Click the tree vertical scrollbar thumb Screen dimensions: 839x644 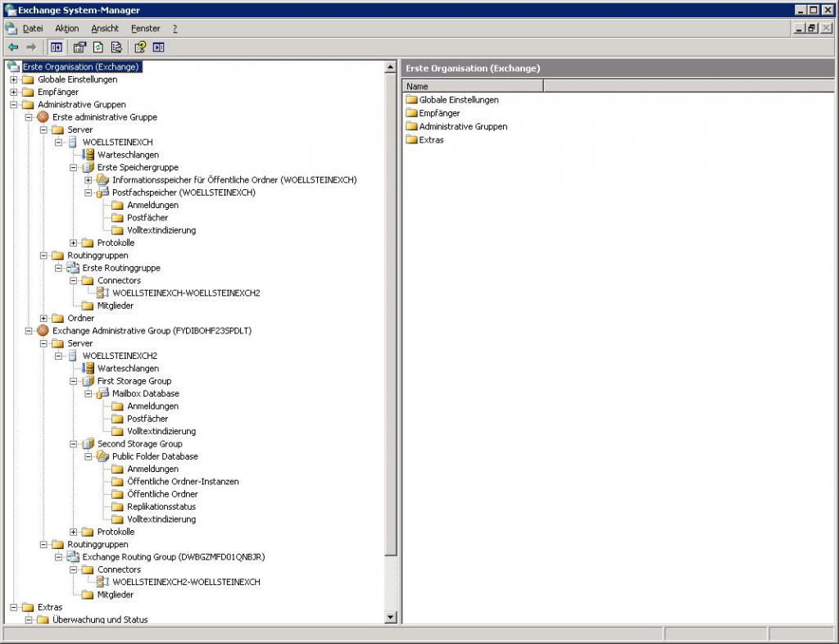point(391,315)
